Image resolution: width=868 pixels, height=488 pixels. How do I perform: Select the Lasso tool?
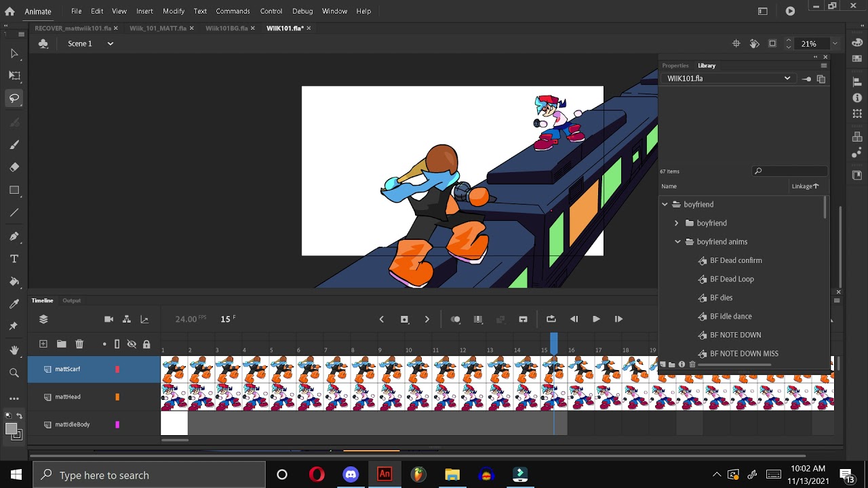(14, 98)
